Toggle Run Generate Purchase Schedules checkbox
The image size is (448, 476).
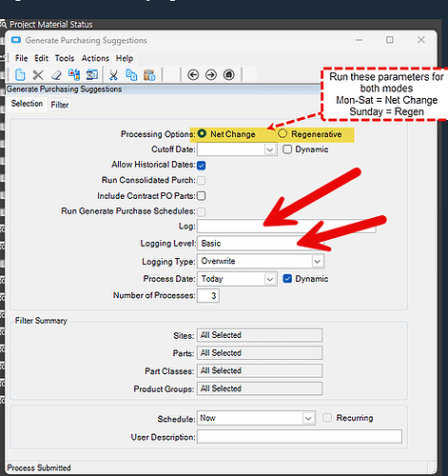pos(201,211)
